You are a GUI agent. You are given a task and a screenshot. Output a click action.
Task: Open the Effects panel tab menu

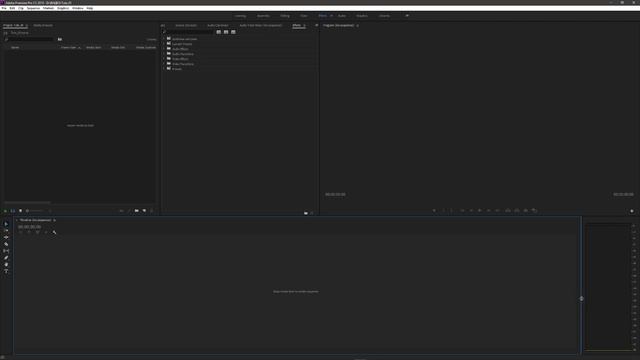click(304, 25)
